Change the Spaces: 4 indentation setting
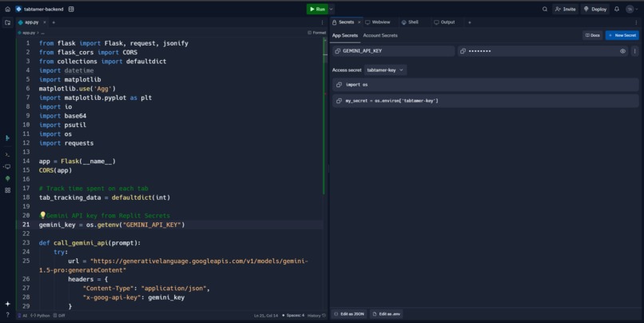 [x=293, y=316]
